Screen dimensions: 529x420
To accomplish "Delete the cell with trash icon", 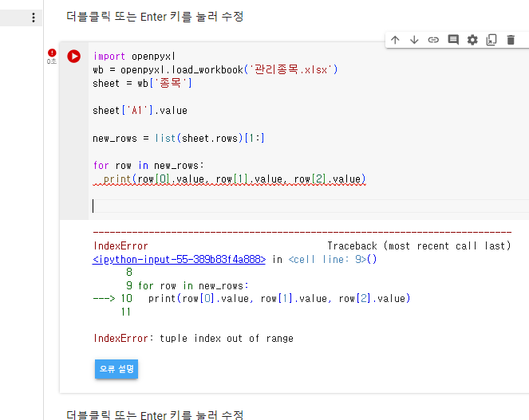I will point(511,40).
